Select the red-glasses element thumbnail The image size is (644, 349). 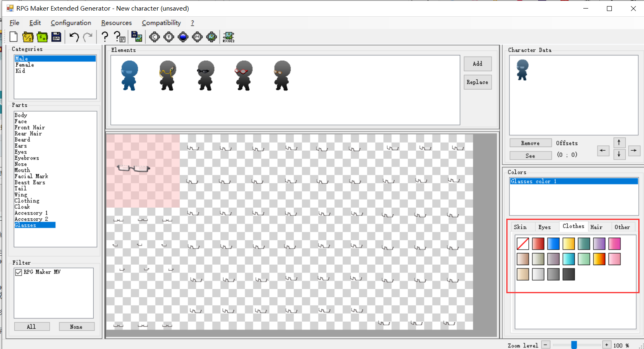[244, 75]
